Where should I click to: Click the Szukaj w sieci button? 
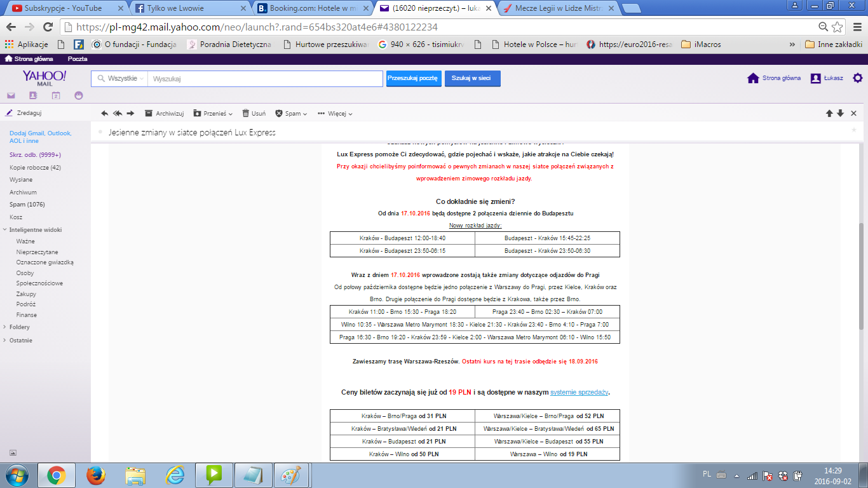473,78
